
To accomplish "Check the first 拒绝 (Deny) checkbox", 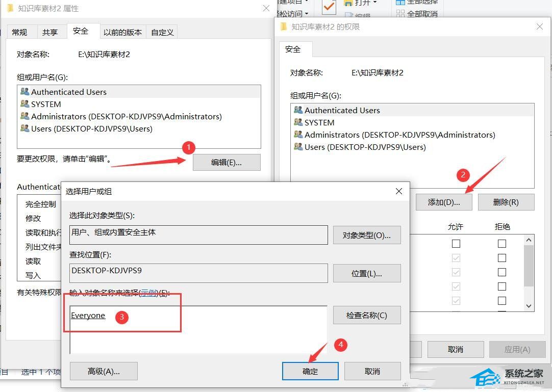I will [502, 243].
